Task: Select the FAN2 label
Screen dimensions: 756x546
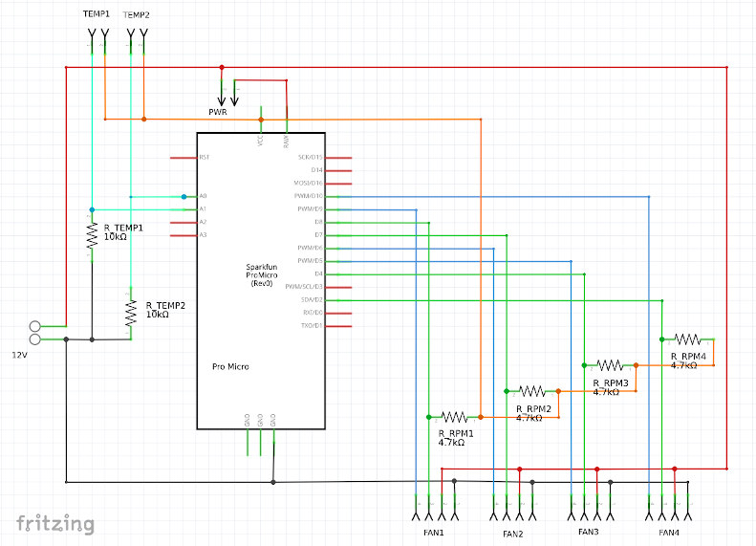Action: pyautogui.click(x=513, y=534)
